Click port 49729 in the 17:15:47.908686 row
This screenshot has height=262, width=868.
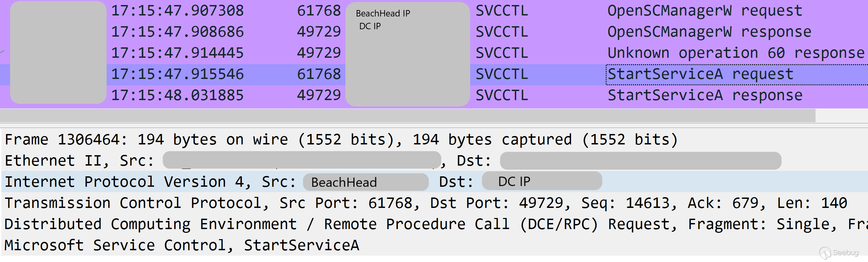(318, 32)
